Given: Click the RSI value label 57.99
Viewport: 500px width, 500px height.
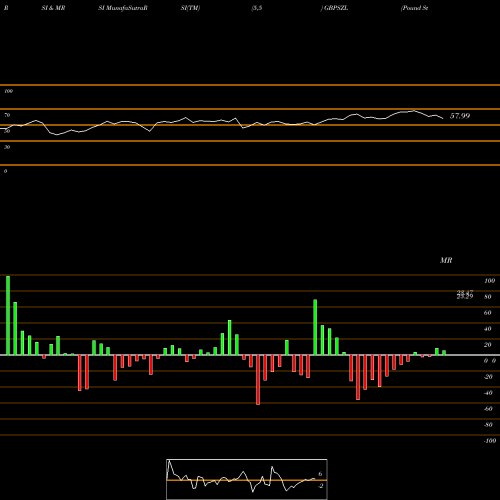Looking at the screenshot, I should tap(460, 116).
